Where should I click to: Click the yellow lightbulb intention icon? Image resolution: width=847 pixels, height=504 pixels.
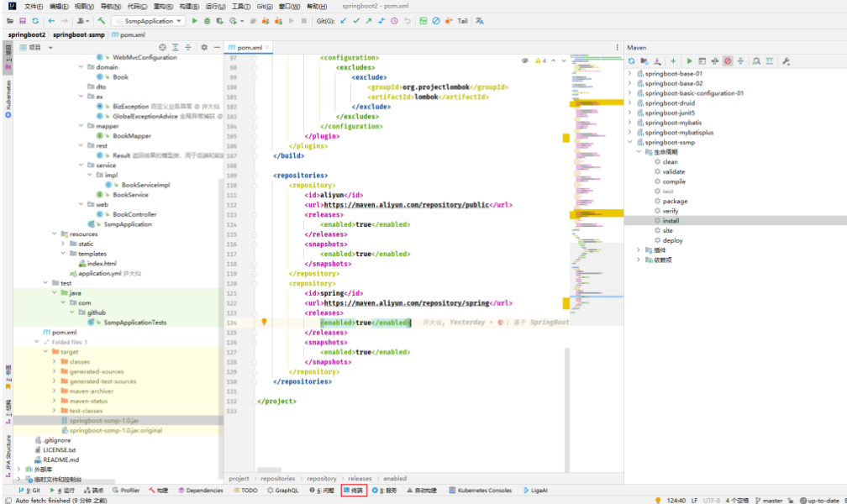264,323
